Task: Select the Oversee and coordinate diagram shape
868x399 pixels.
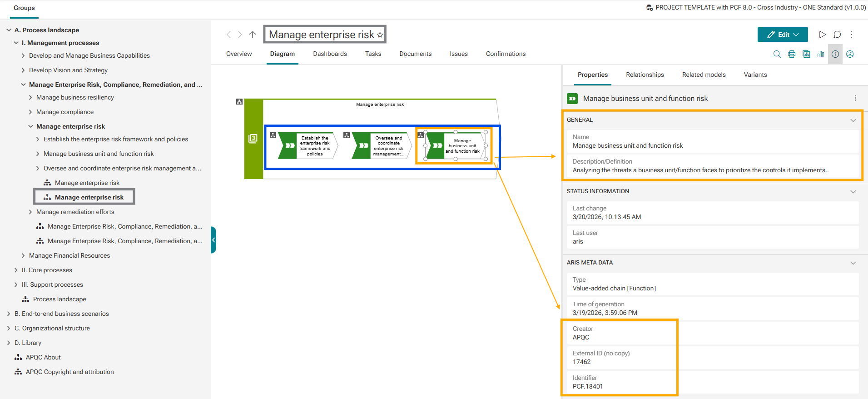Action: (382, 146)
